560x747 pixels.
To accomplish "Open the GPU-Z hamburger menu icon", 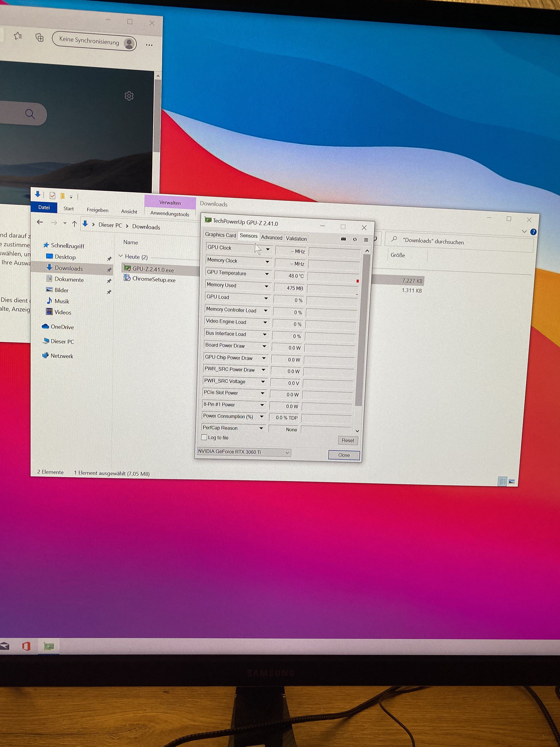I will tap(366, 240).
